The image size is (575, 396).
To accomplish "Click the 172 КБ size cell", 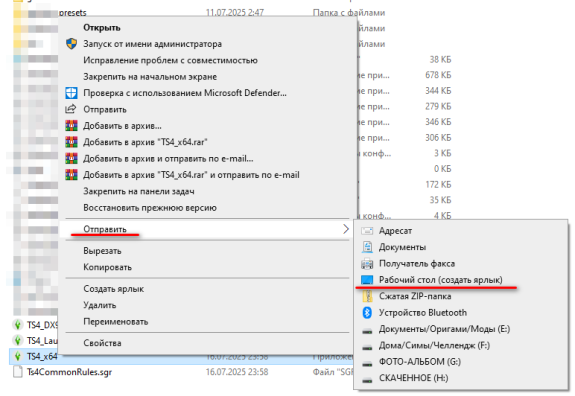I will click(x=438, y=184).
